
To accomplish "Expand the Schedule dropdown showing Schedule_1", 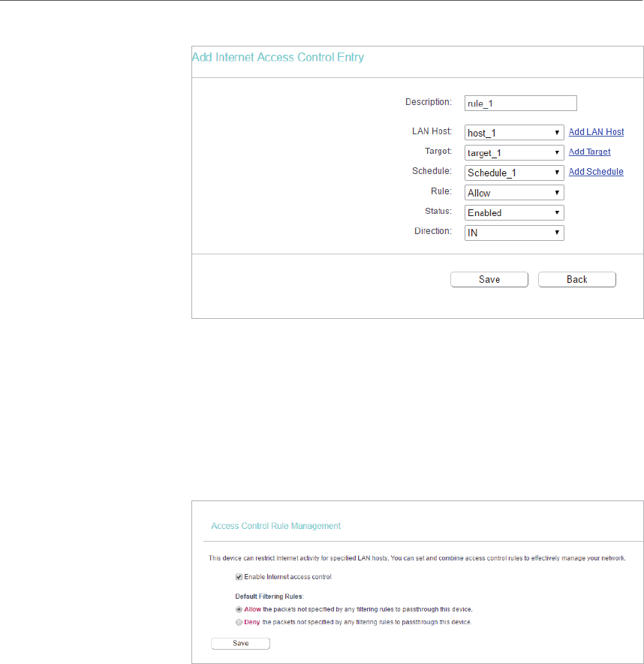I will 514,173.
